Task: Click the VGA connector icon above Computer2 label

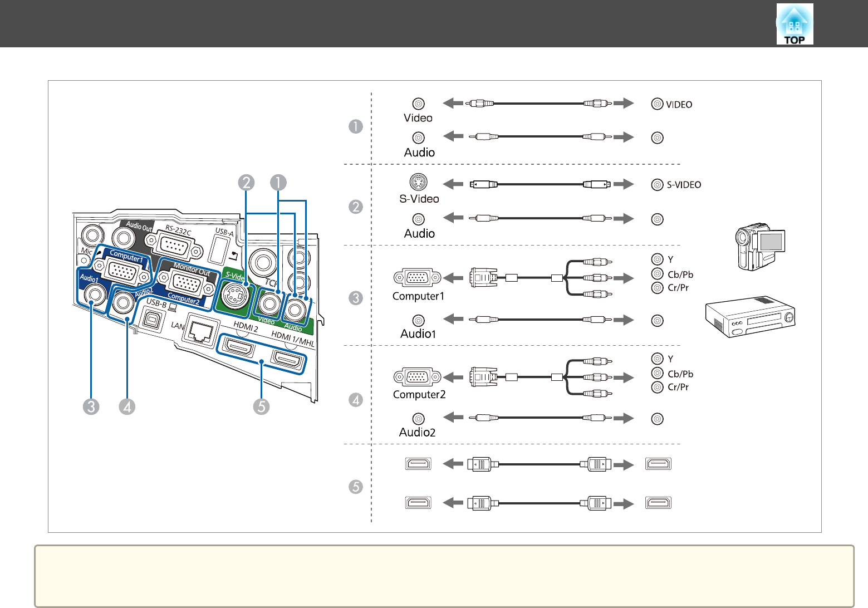Action: tap(417, 377)
